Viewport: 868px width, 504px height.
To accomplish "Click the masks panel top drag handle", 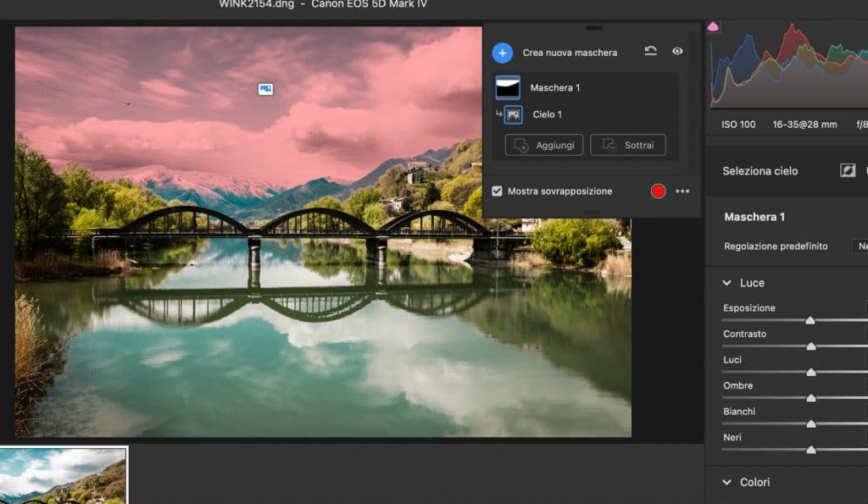I will 593,28.
